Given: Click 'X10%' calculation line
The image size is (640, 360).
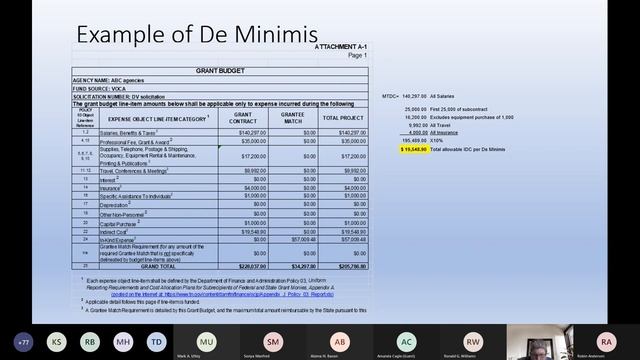Looking at the screenshot, I should click(x=436, y=140).
